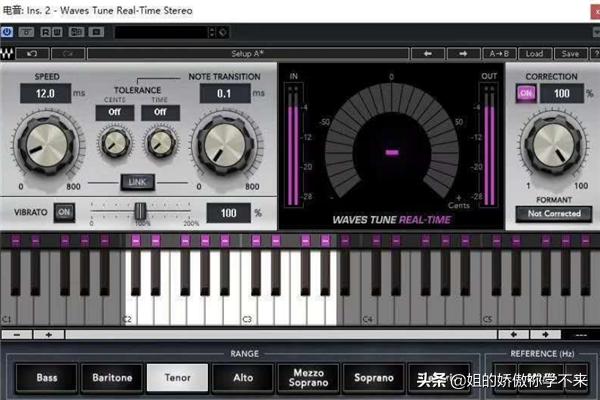Screen dimensions: 600x400
Task: Toggle the Vibrato ON switch
Action: tap(65, 212)
